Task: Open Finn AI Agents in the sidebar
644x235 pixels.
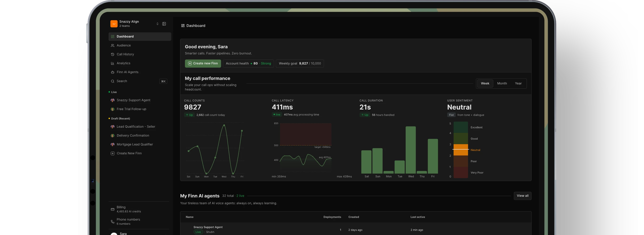Action: (140, 72)
